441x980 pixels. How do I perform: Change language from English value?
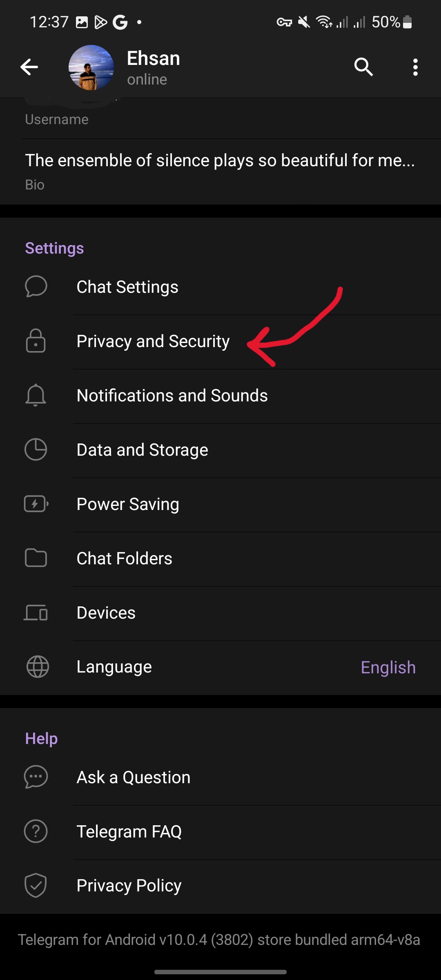pos(388,668)
